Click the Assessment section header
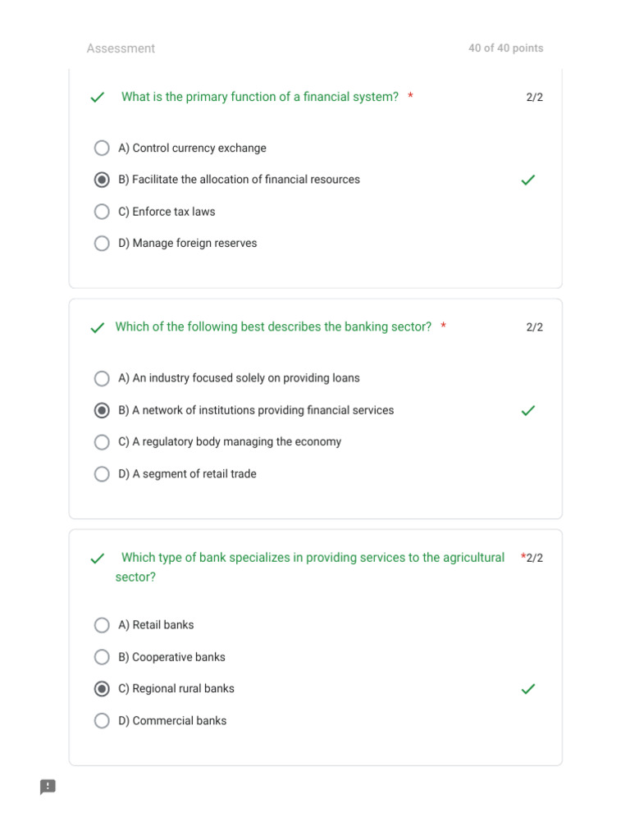Viewport: 630px width, 840px height. [121, 48]
